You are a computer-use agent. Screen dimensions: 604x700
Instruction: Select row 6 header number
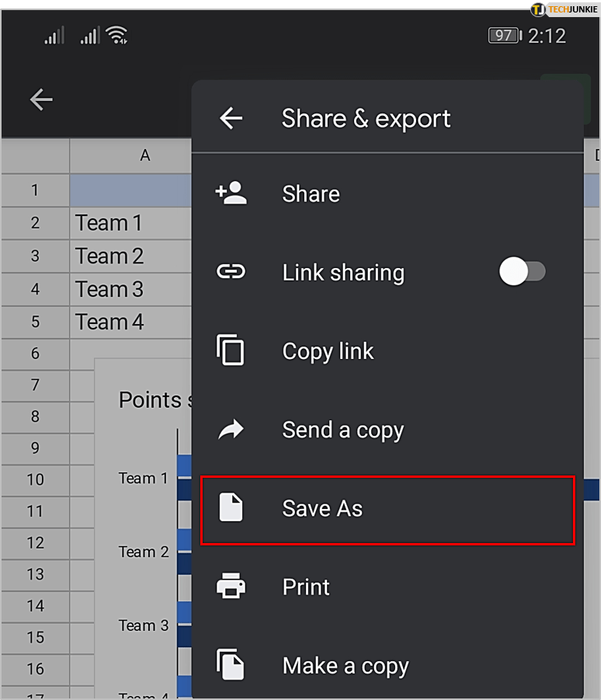click(x=35, y=353)
